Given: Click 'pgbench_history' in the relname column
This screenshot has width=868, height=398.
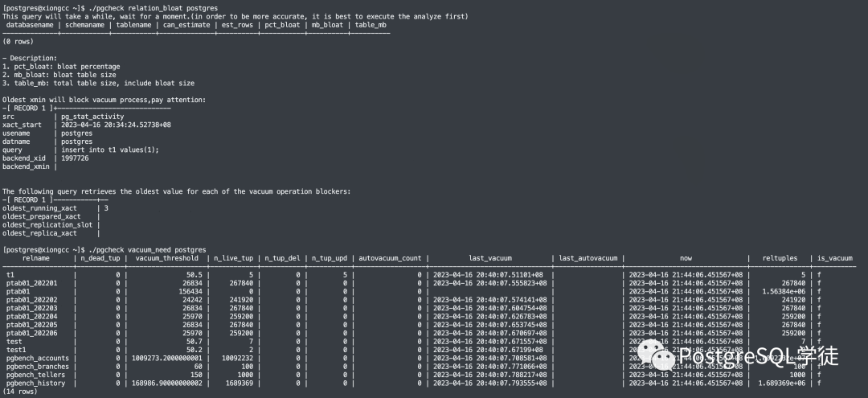Looking at the screenshot, I should [35, 383].
